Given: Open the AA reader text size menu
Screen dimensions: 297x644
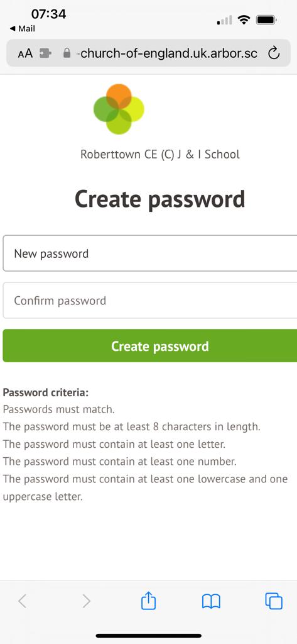Looking at the screenshot, I should pyautogui.click(x=25, y=53).
